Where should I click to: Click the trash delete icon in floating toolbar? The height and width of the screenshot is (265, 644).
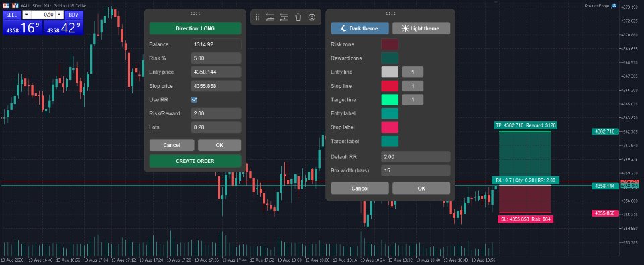coord(298,17)
